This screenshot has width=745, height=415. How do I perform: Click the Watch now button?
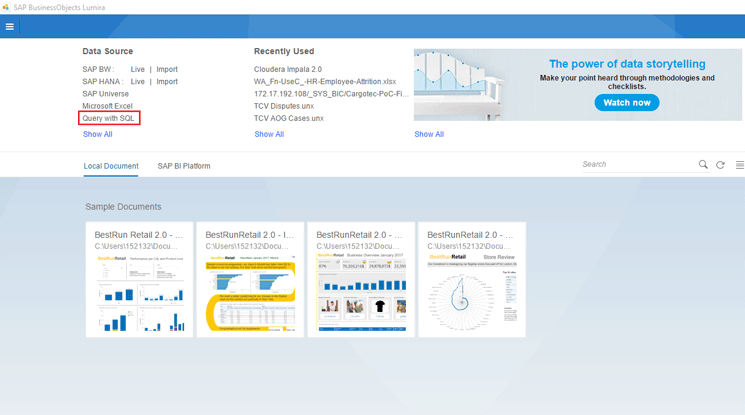626,102
